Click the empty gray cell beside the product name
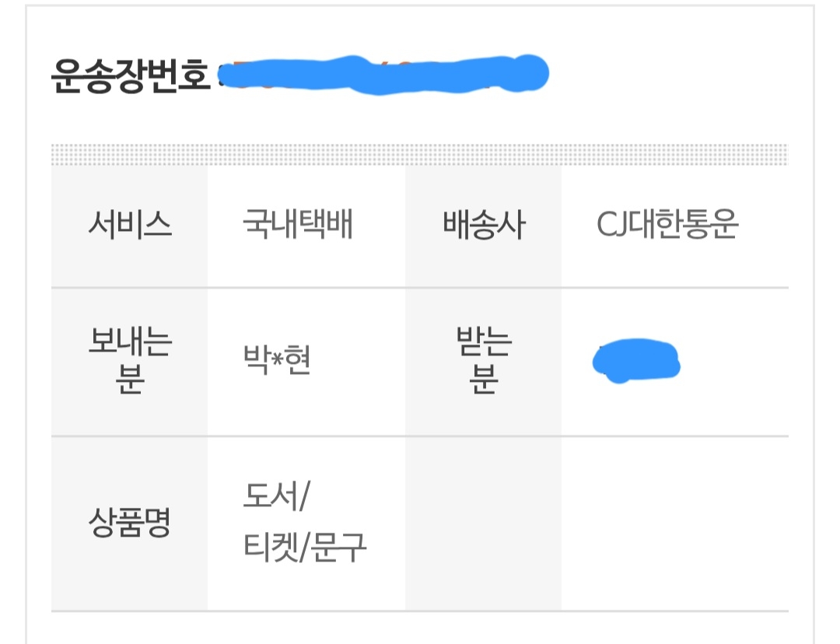The width and height of the screenshot is (840, 644). 483,523
